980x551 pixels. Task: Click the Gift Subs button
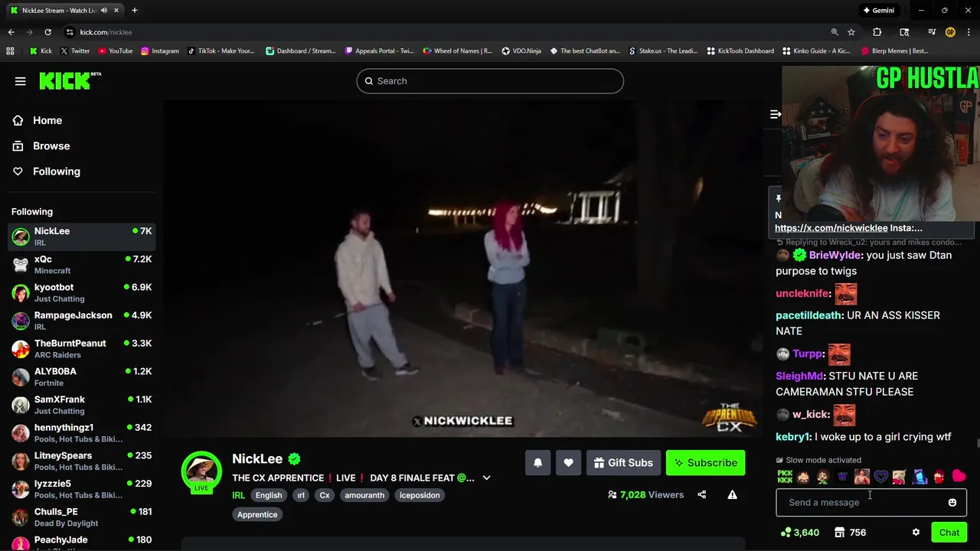[623, 462]
